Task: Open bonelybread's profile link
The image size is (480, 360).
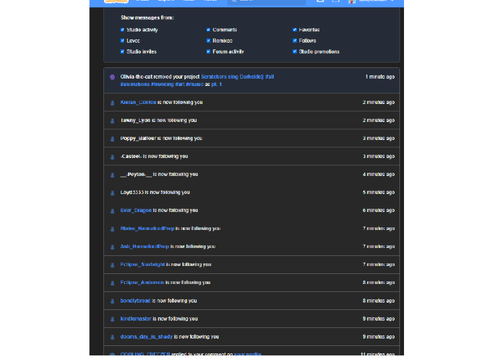Action: point(135,301)
